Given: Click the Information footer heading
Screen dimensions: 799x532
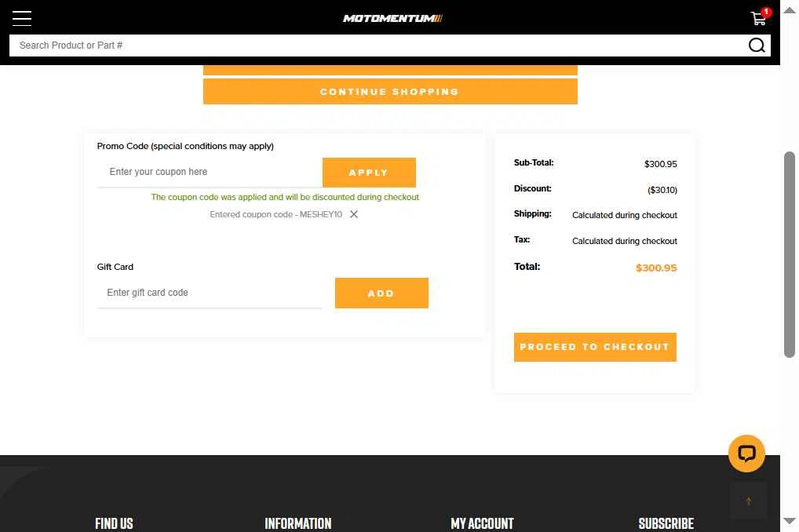Looking at the screenshot, I should (x=298, y=523).
